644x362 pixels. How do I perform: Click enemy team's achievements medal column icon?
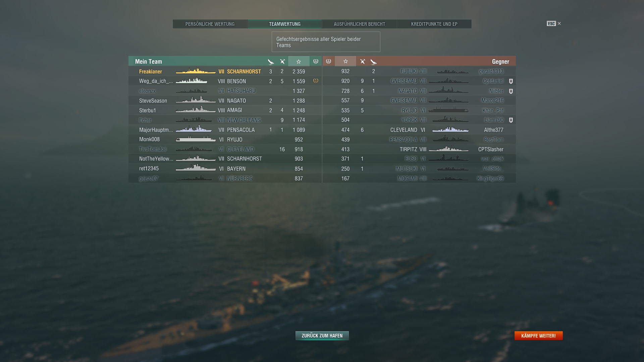[x=329, y=61]
